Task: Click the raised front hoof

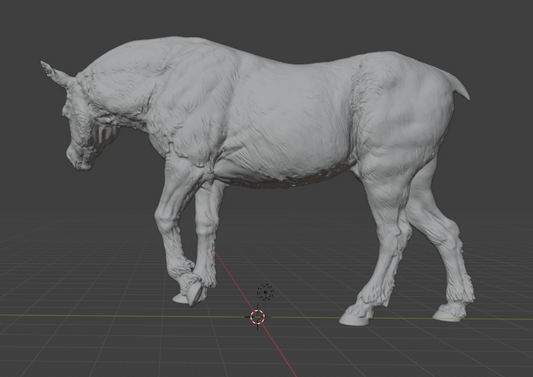Action: (193, 294)
